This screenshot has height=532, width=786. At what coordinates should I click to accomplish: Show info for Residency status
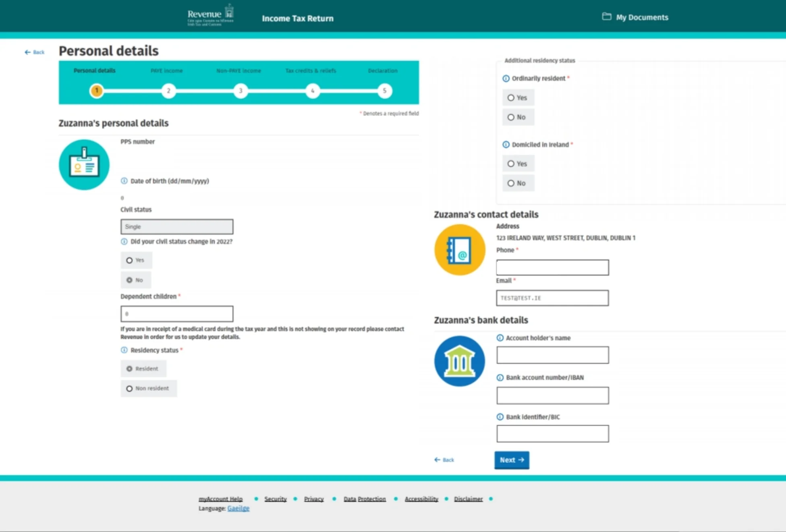point(124,350)
